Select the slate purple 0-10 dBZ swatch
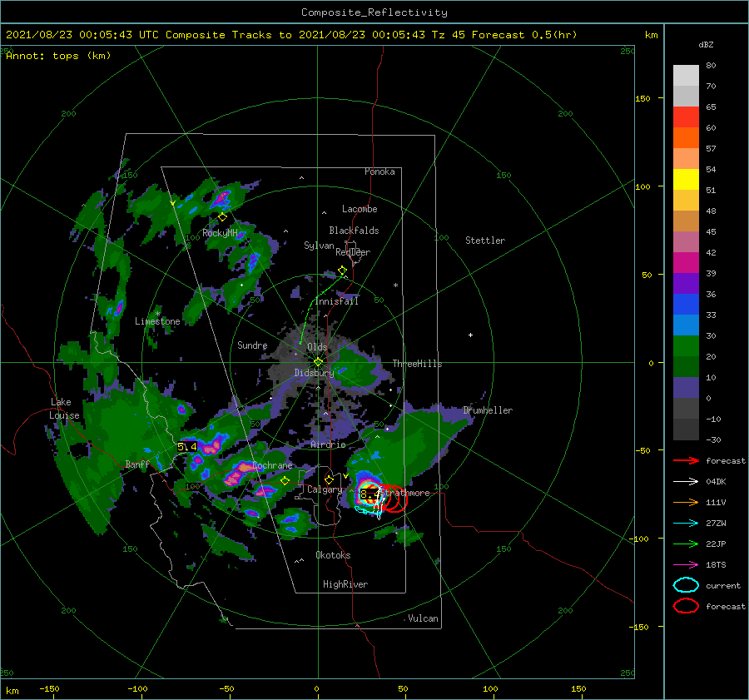 686,388
